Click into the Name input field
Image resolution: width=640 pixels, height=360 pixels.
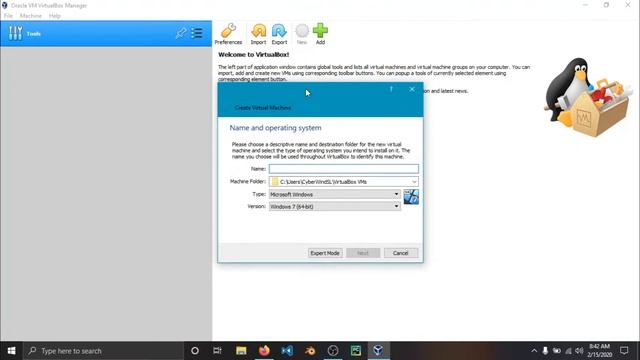pyautogui.click(x=344, y=169)
